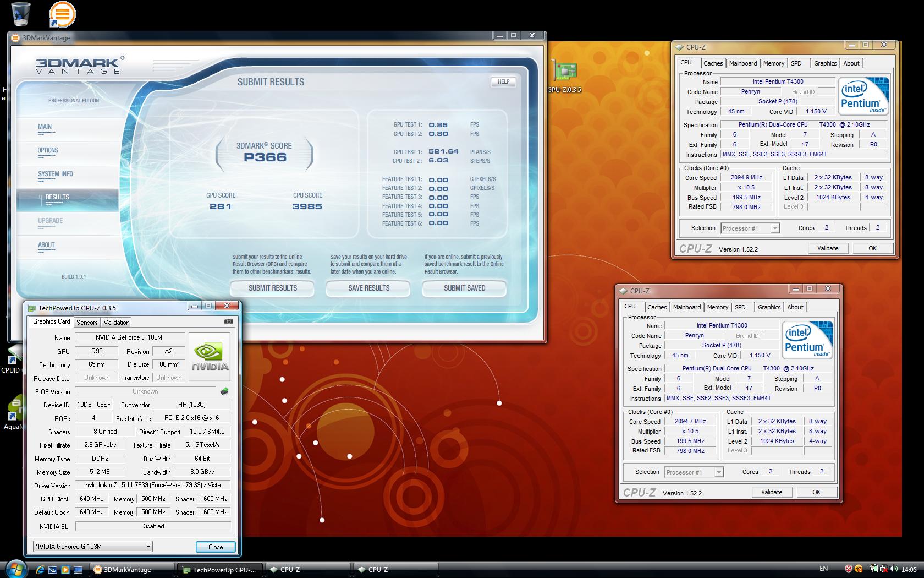Switch to 3DMarkVantage in the taskbar
The width and height of the screenshot is (924, 578).
point(132,570)
